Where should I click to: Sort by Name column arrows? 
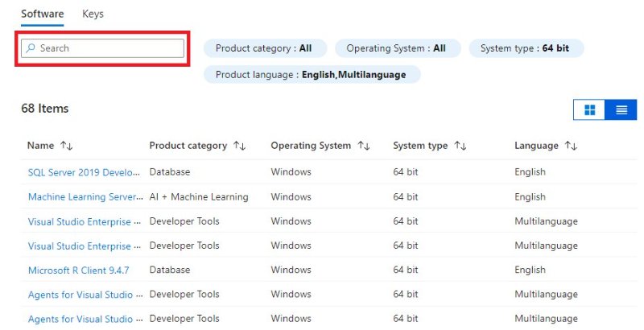tap(67, 146)
